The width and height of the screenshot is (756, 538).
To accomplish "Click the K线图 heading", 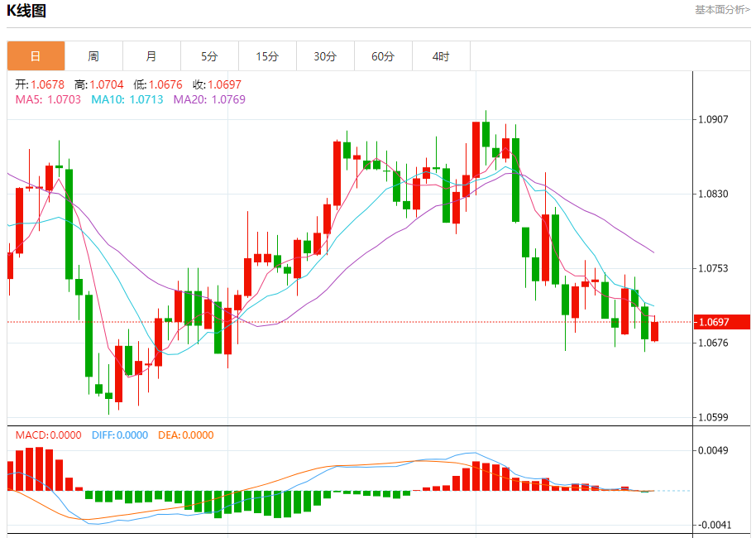I will tap(26, 11).
